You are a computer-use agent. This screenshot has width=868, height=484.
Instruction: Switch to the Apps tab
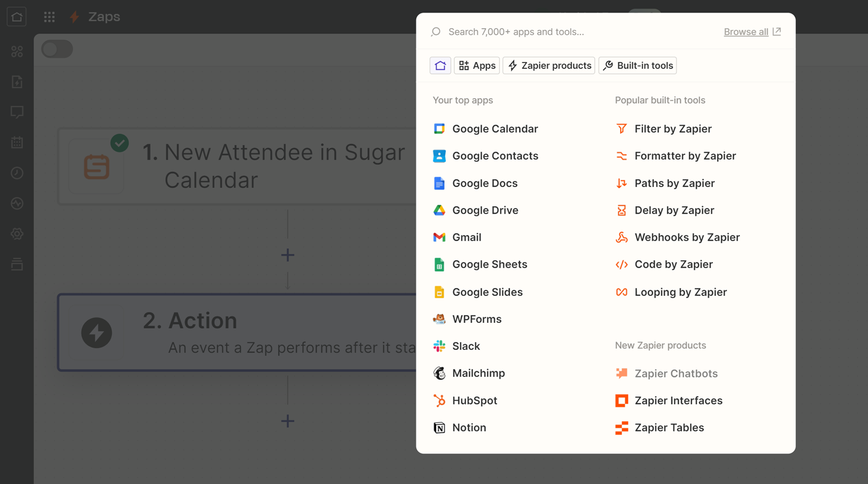click(x=477, y=65)
